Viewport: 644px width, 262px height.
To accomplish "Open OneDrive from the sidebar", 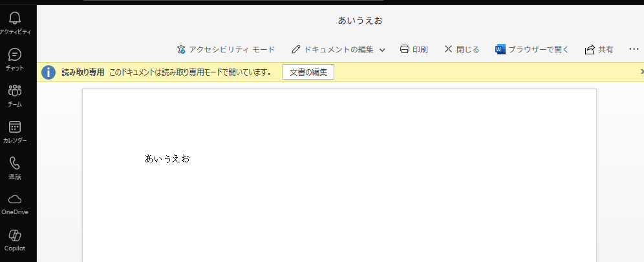I will coord(16,204).
